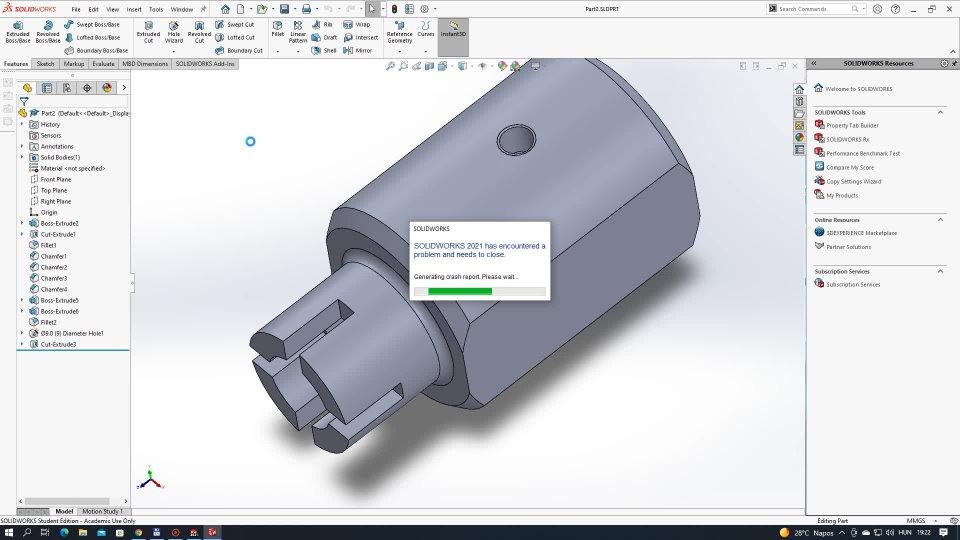Collapse the SOLIDWORKS Tools section
This screenshot has width=960, height=540.
click(x=940, y=112)
